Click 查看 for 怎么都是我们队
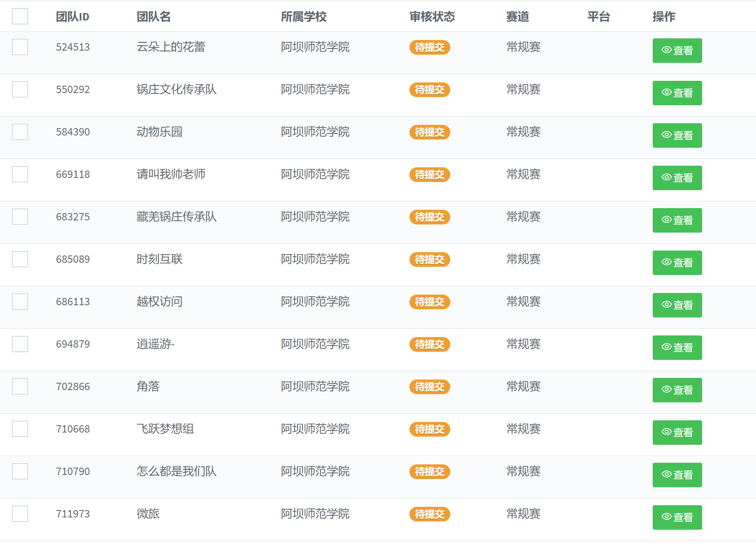This screenshot has height=557, width=756. click(x=677, y=475)
